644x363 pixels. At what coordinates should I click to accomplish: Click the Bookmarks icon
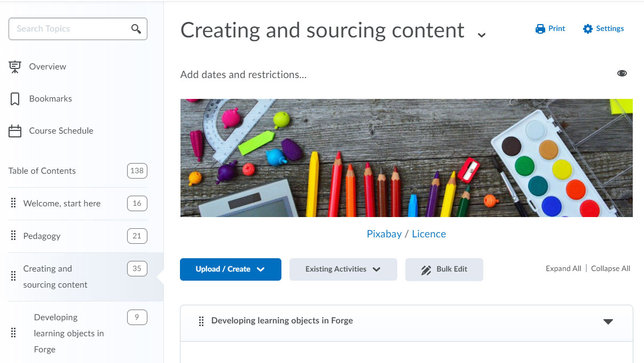click(x=15, y=99)
